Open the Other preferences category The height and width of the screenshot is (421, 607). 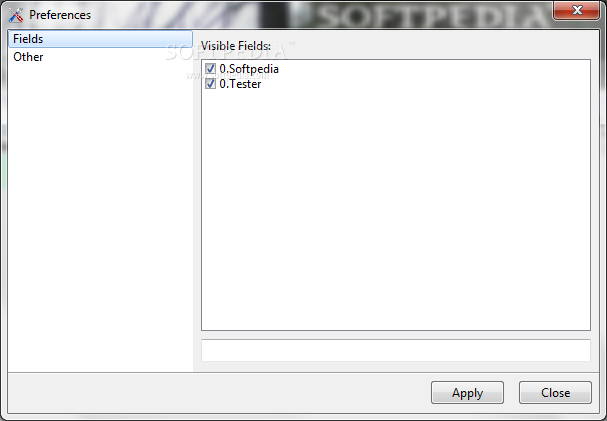[28, 57]
